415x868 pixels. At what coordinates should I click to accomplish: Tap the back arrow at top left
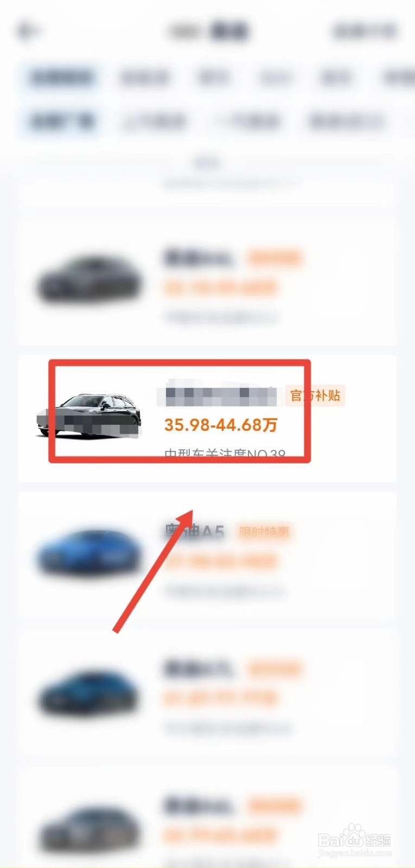click(x=27, y=31)
